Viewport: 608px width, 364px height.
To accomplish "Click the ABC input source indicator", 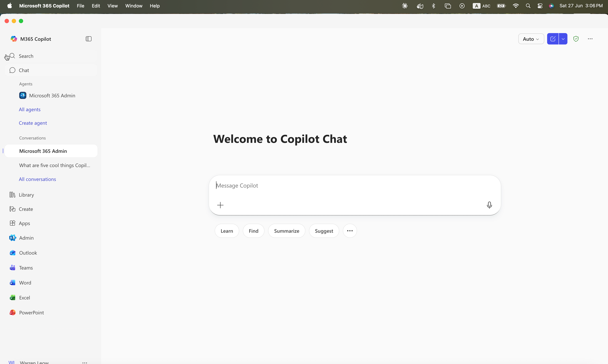I will click(481, 6).
